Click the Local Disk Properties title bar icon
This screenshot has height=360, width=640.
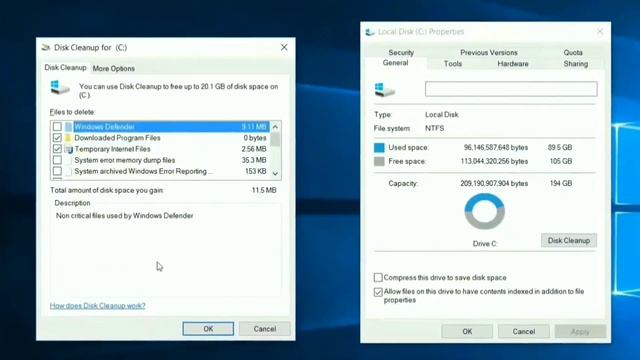(x=370, y=32)
